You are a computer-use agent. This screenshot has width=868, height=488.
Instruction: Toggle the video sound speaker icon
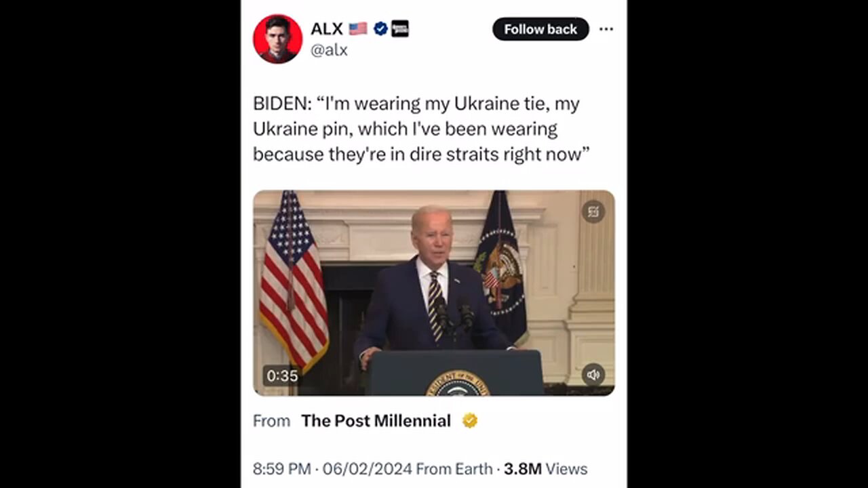click(x=593, y=374)
